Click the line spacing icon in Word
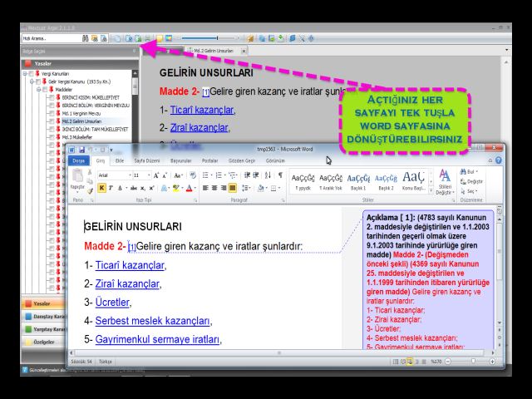The height and width of the screenshot is (399, 532). 245,188
